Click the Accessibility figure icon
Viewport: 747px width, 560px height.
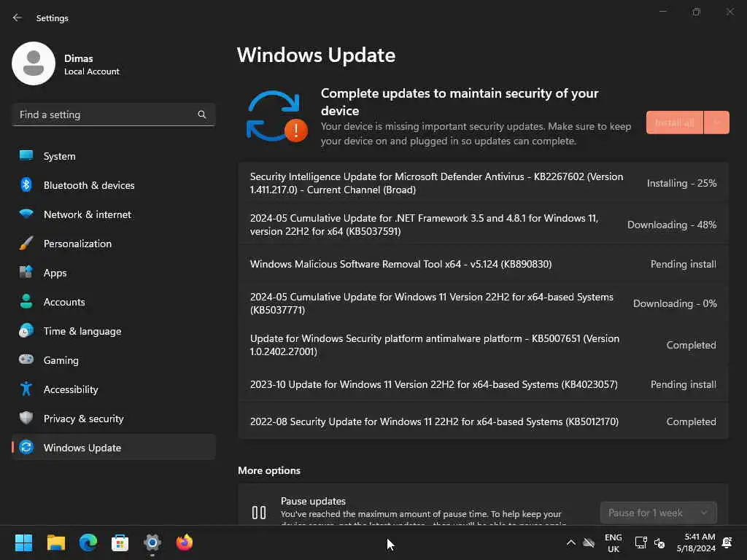coord(26,389)
